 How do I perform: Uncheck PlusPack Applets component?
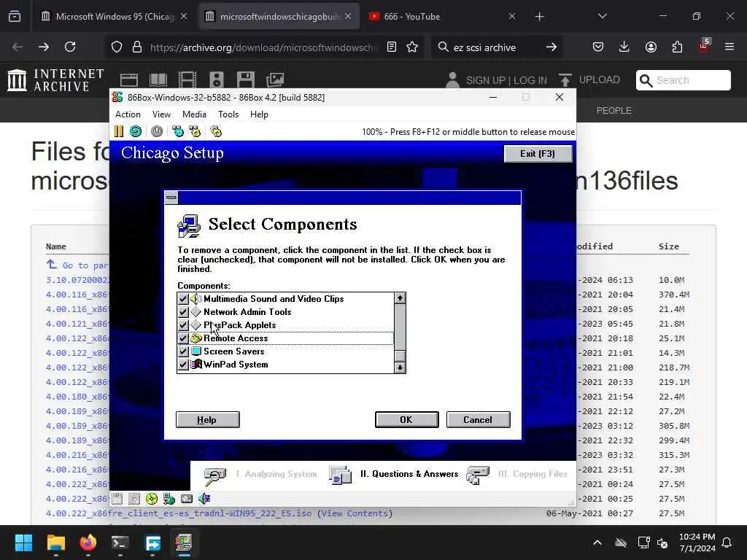(183, 324)
